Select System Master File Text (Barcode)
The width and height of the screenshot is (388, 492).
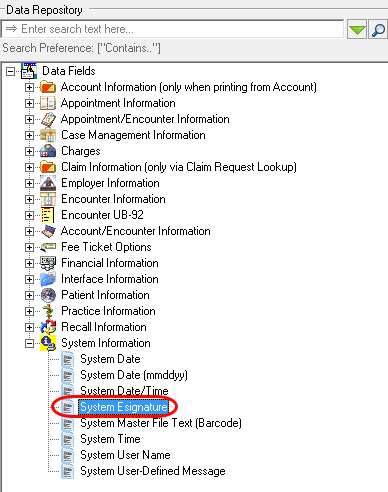tap(161, 423)
